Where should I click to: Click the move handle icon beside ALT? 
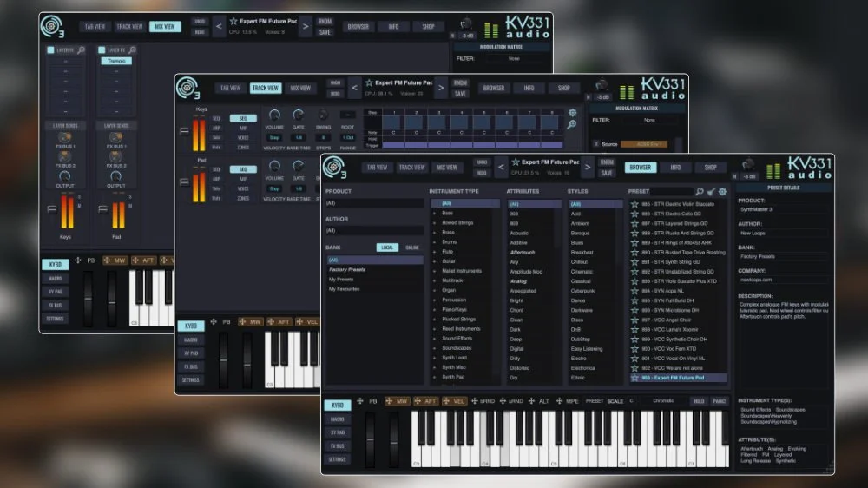531,401
